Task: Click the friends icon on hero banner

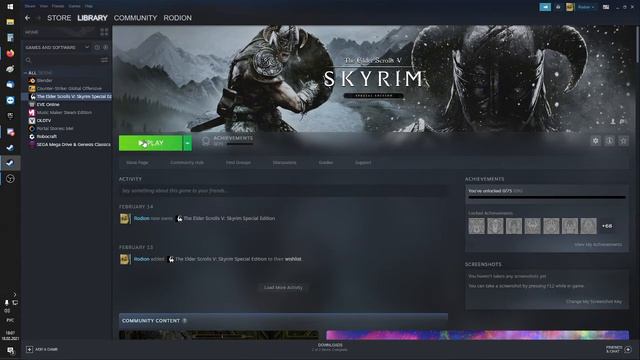Action: tap(613, 122)
